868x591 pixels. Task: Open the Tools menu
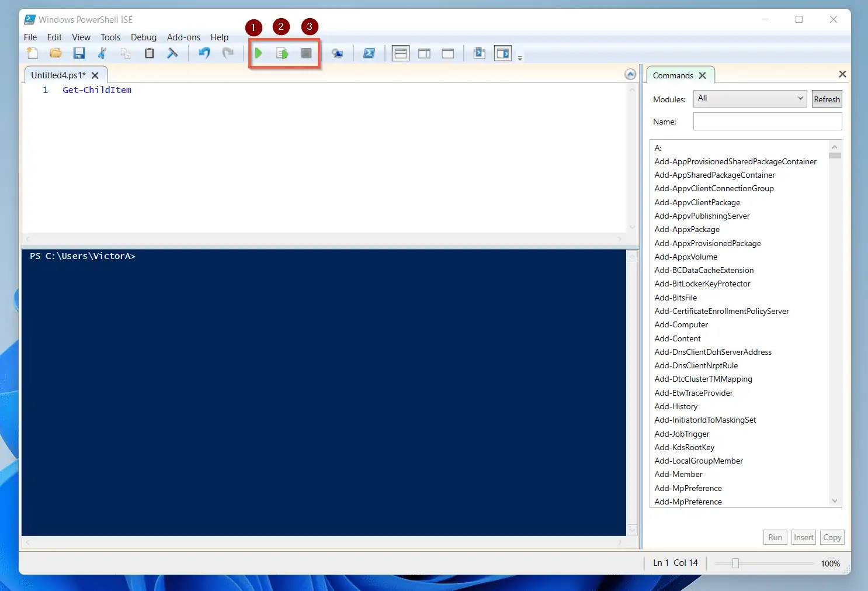pyautogui.click(x=110, y=37)
